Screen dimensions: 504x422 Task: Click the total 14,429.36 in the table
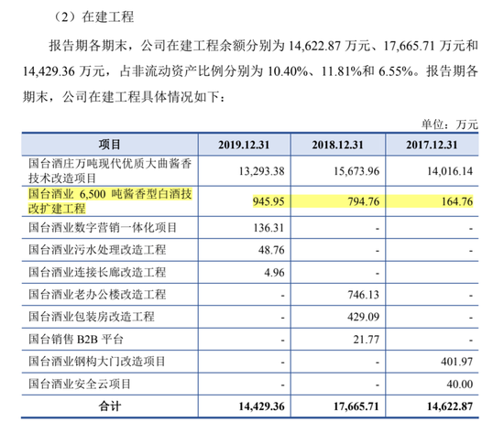click(261, 406)
